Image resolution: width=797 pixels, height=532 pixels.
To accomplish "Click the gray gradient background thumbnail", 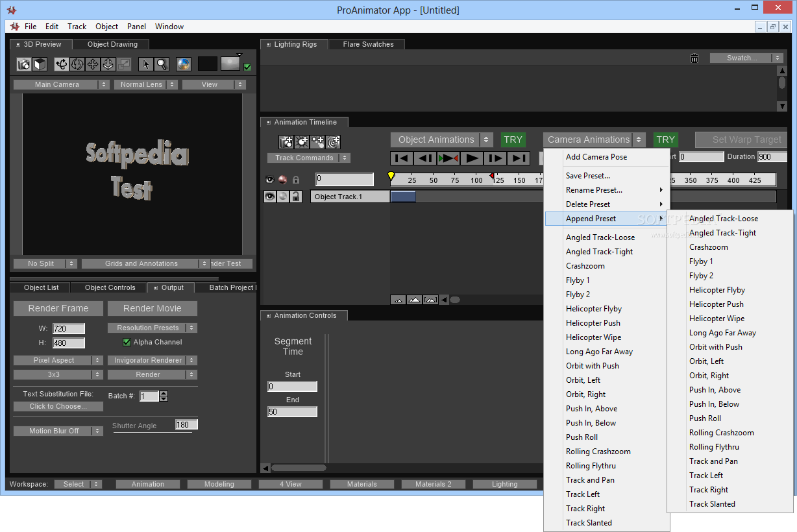I will coord(230,64).
